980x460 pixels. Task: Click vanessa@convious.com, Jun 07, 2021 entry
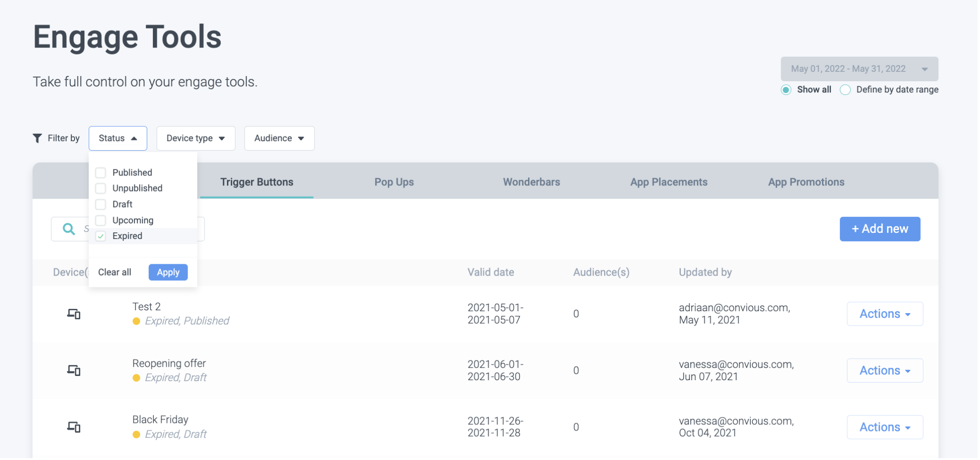point(736,371)
